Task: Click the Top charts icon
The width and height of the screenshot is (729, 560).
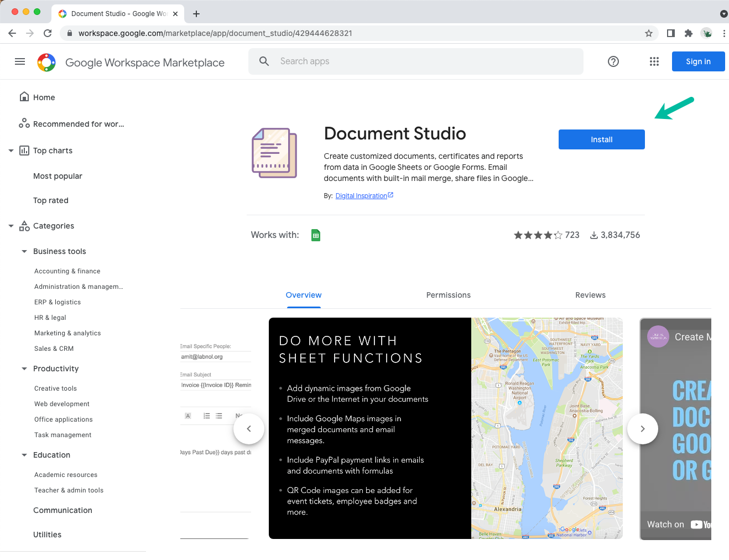Action: [x=24, y=151]
